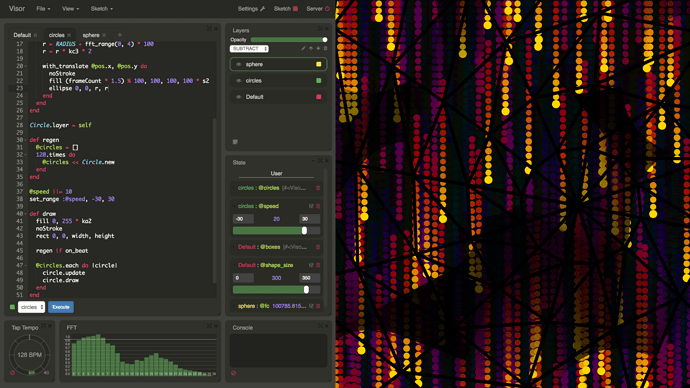
Task: Click the Execute button
Action: point(61,307)
